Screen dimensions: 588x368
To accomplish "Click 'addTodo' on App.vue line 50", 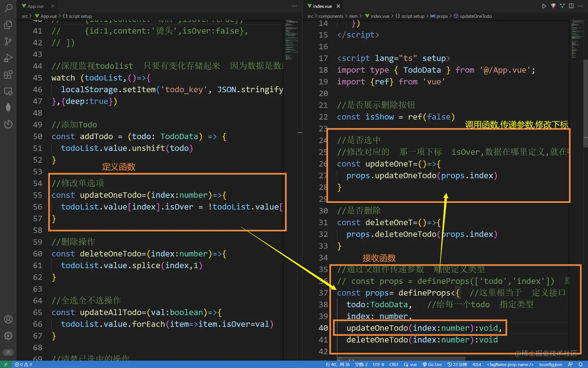I will 96,137.
